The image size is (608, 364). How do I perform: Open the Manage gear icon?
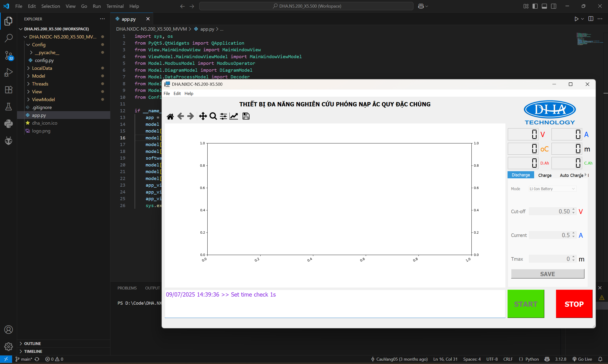click(9, 347)
